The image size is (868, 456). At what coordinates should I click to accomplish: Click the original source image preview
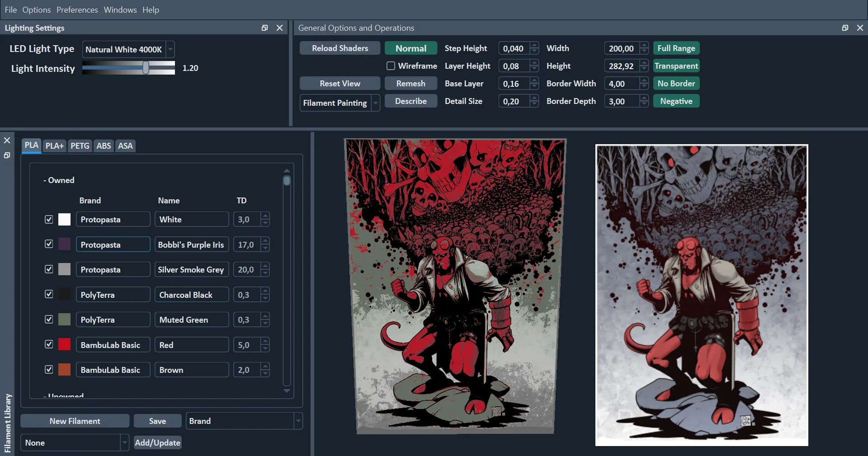click(x=702, y=295)
